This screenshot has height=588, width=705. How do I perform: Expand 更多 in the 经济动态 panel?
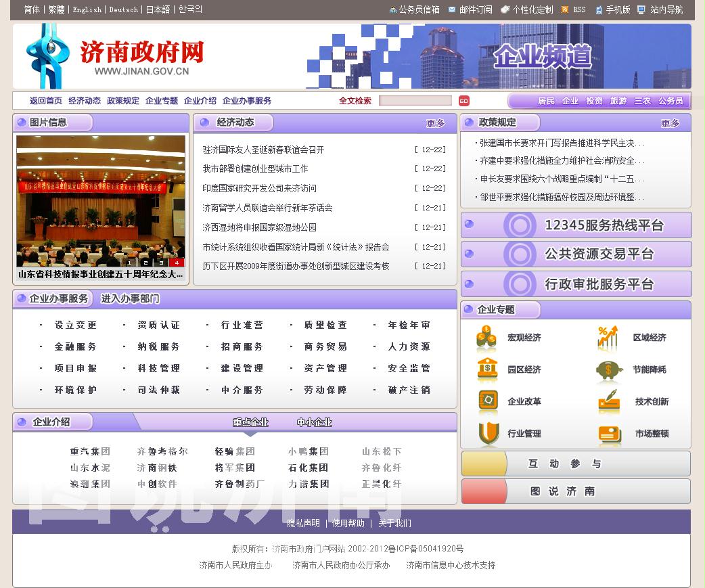pos(436,123)
